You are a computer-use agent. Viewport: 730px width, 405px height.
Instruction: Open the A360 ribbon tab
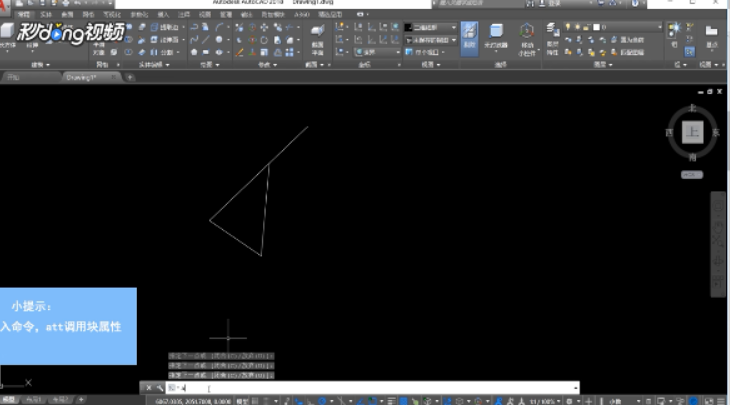coord(302,14)
